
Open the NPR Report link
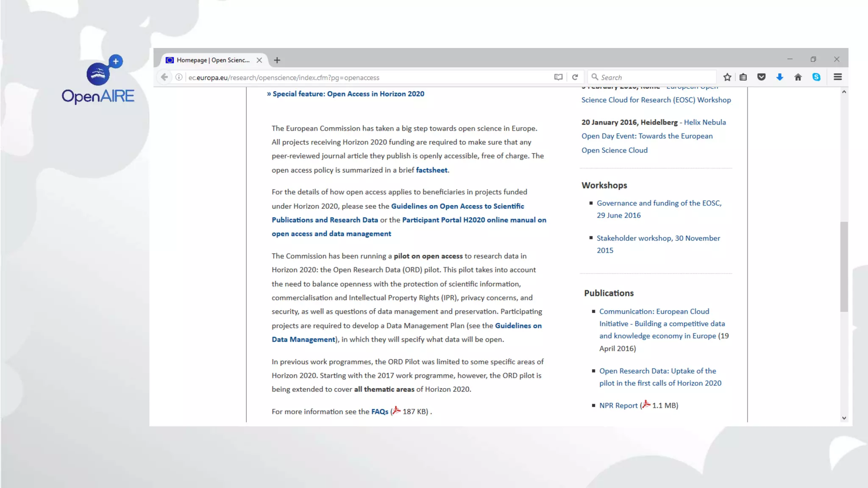(x=618, y=405)
